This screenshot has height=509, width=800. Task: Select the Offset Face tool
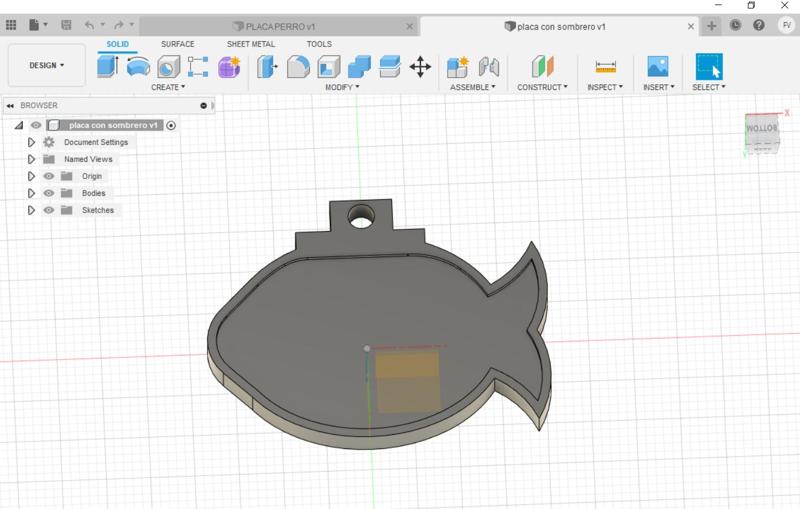coord(390,67)
